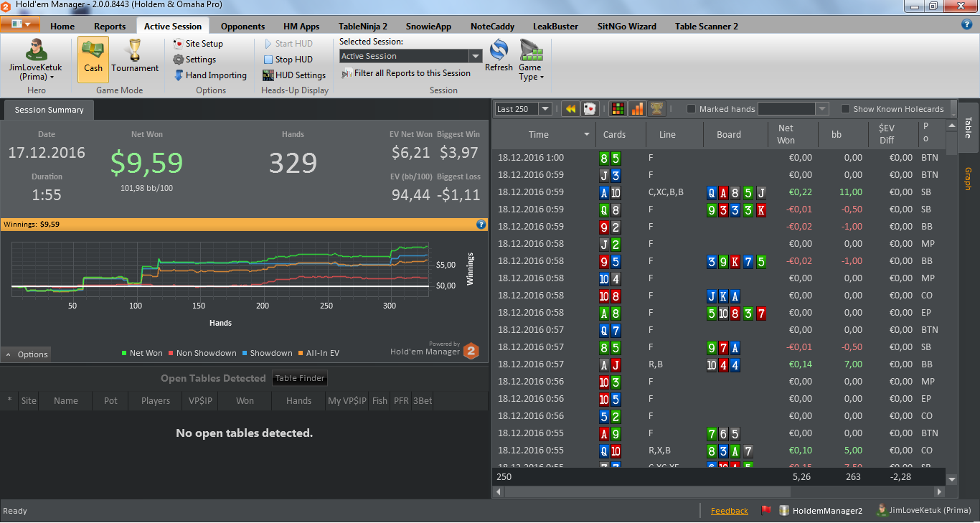
Task: Expand hands toolbar overflow arrow
Action: pos(953,109)
